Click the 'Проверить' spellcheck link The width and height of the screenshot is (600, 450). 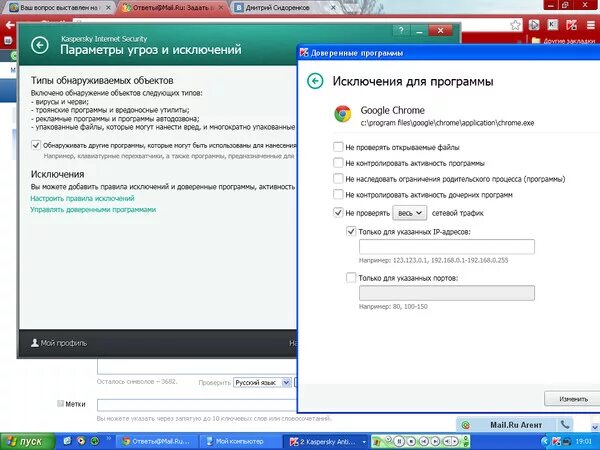pyautogui.click(x=214, y=382)
